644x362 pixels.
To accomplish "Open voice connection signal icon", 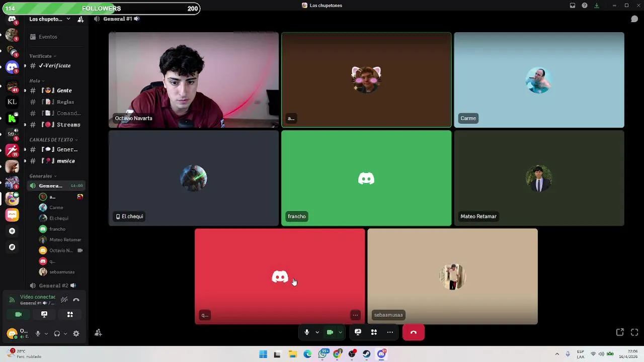I will click(x=12, y=300).
